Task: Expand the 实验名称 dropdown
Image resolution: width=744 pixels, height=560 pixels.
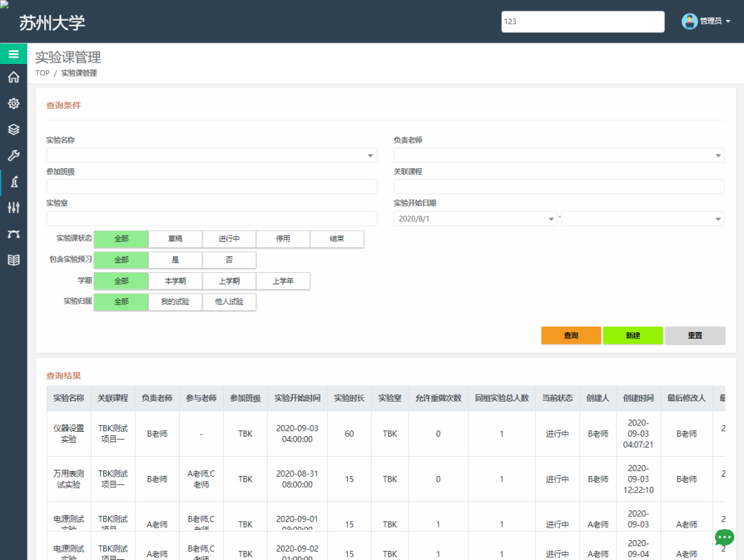Action: click(x=371, y=156)
